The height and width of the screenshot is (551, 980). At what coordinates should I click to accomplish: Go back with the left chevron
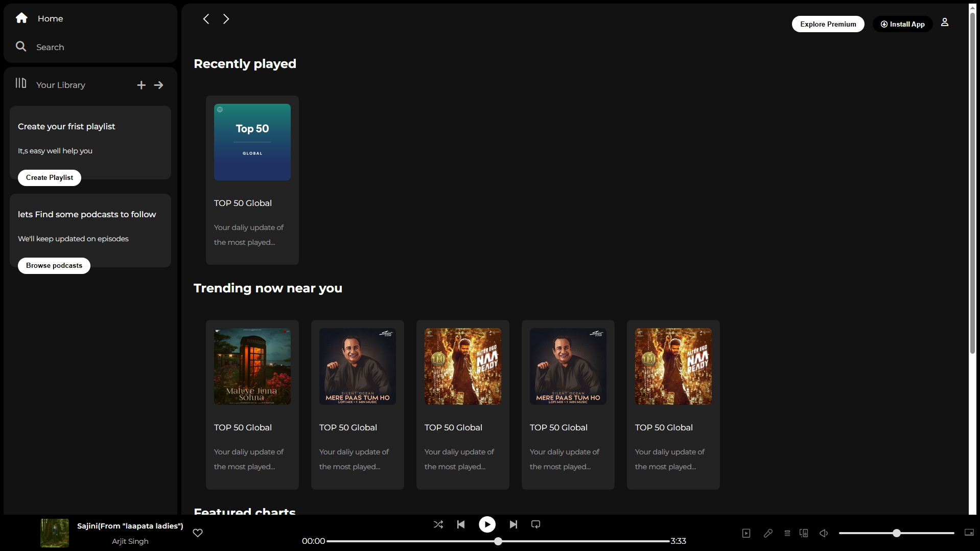click(x=206, y=19)
